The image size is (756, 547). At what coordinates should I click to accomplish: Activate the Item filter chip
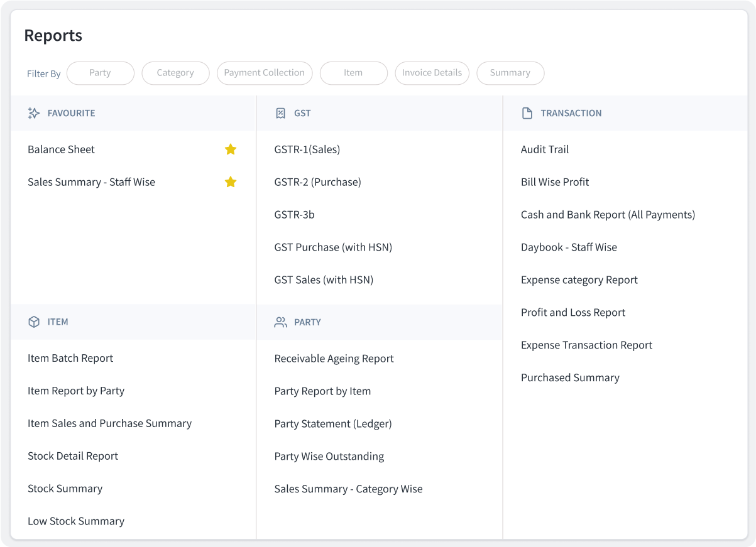[353, 73]
